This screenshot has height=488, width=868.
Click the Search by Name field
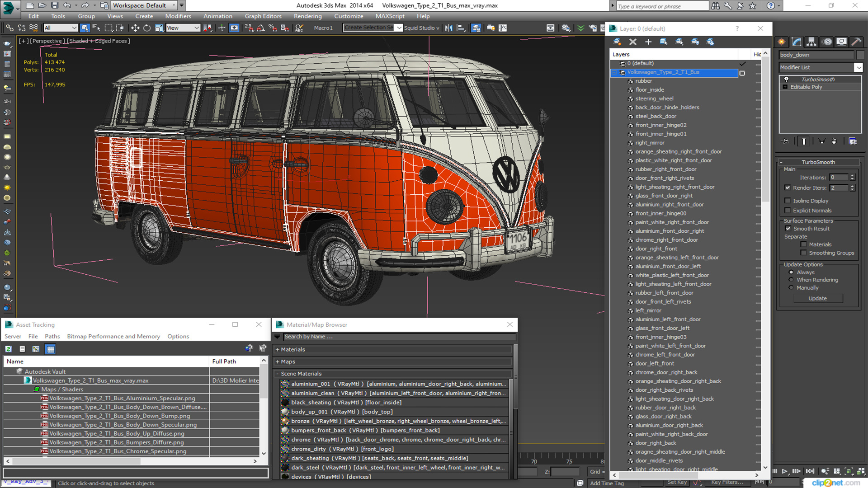tap(399, 337)
